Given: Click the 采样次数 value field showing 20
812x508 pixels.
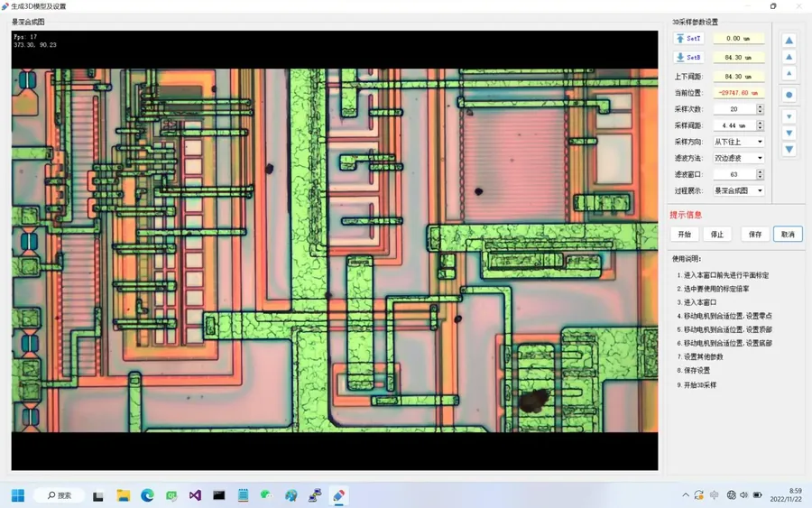Looking at the screenshot, I should pos(734,109).
